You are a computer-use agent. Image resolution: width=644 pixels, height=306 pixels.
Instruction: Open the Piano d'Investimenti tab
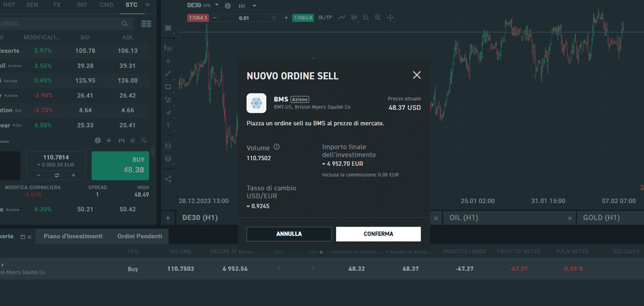tap(73, 236)
